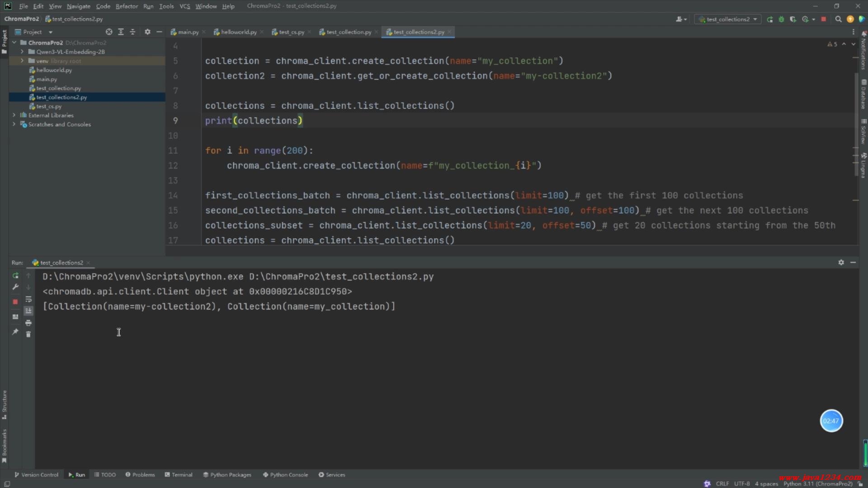Image resolution: width=868 pixels, height=488 pixels.
Task: Toggle soft-wrap in Run console
Action: coord(28,299)
